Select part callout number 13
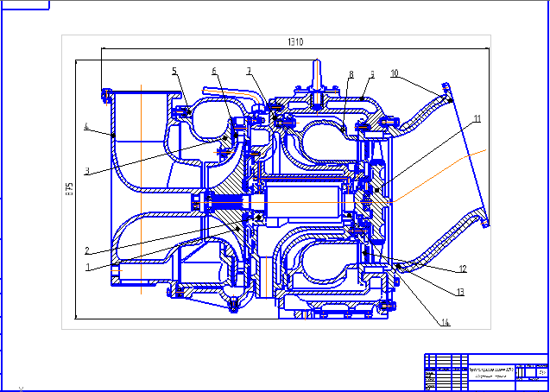The width and height of the screenshot is (550, 392). coord(460,293)
